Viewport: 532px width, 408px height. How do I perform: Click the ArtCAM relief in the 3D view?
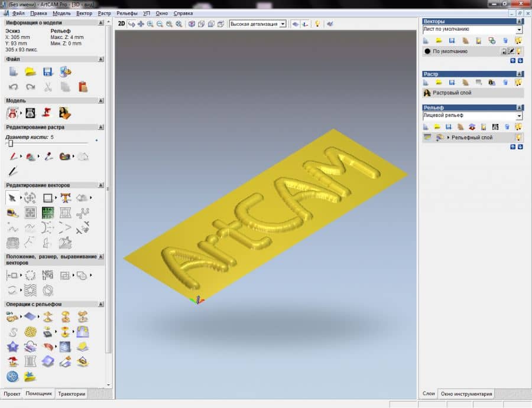pos(265,217)
